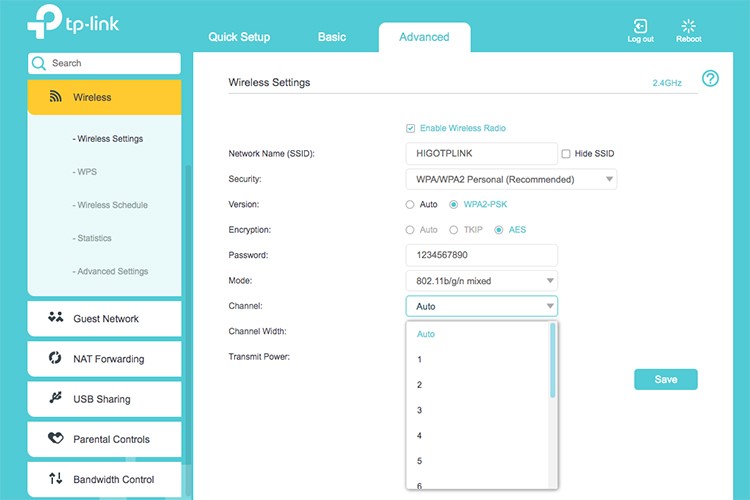Click the Reboot icon
This screenshot has height=500, width=750.
pyautogui.click(x=688, y=26)
